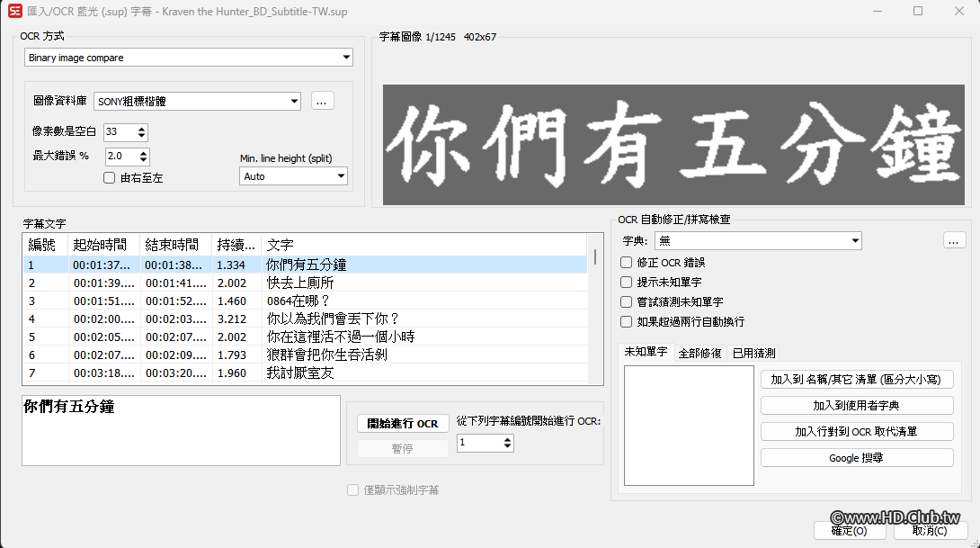Enable 提示未知單字 checkbox

(x=627, y=283)
